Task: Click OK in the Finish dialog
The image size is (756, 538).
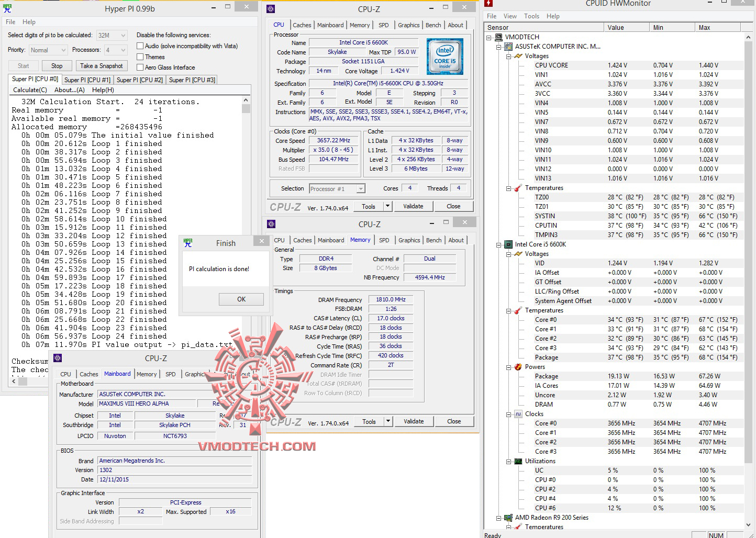Action: tap(241, 299)
